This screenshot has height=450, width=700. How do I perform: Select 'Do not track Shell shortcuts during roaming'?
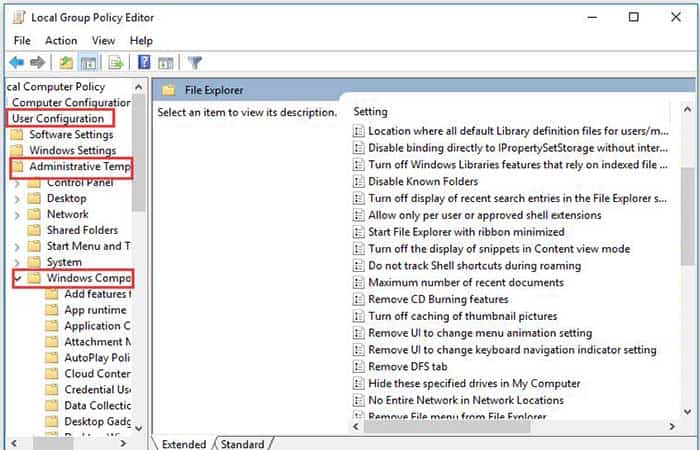pyautogui.click(x=475, y=266)
